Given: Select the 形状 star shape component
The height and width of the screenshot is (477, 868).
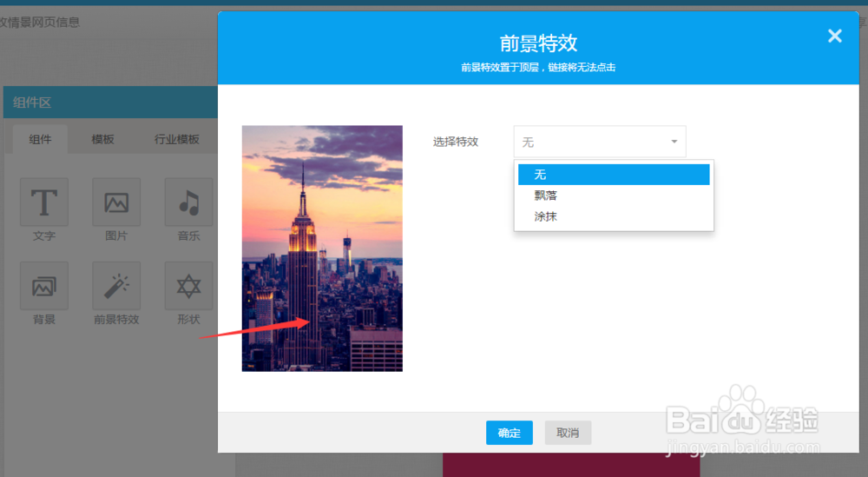Looking at the screenshot, I should [188, 286].
